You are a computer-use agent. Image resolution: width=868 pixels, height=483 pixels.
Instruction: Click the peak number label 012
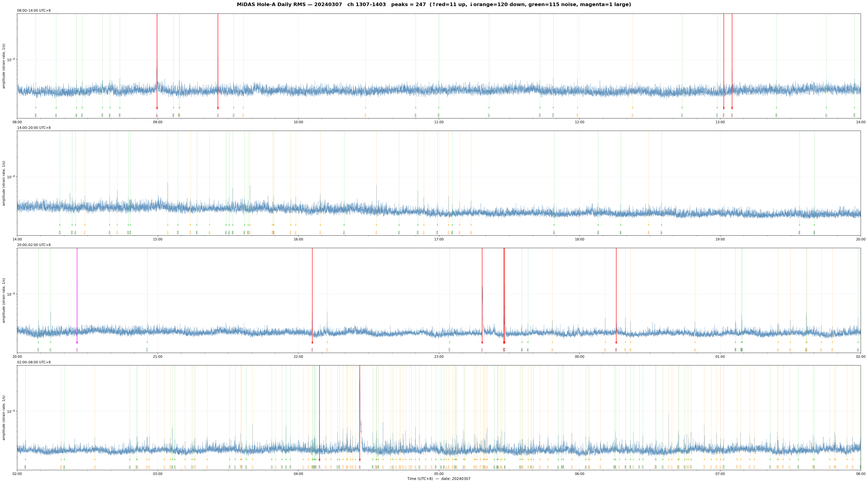click(234, 115)
